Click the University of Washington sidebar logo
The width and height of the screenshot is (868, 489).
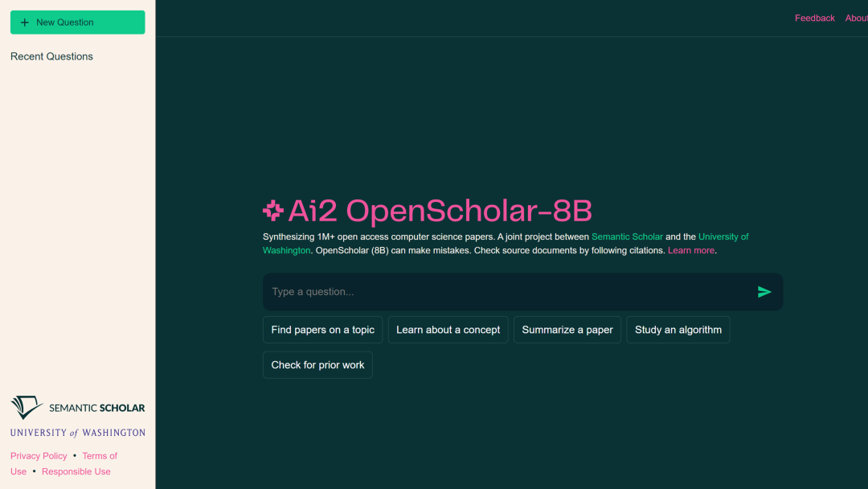(77, 433)
